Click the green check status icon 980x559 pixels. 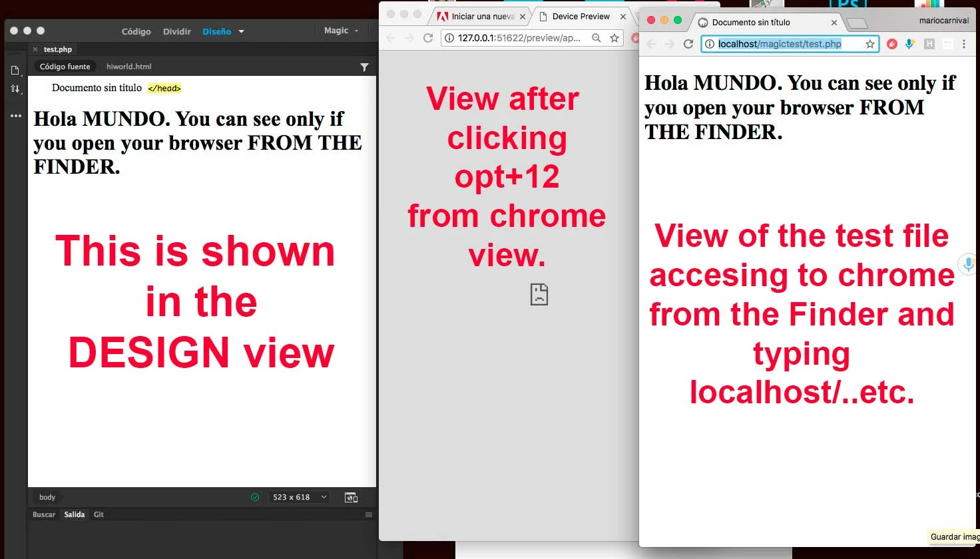pyautogui.click(x=255, y=497)
